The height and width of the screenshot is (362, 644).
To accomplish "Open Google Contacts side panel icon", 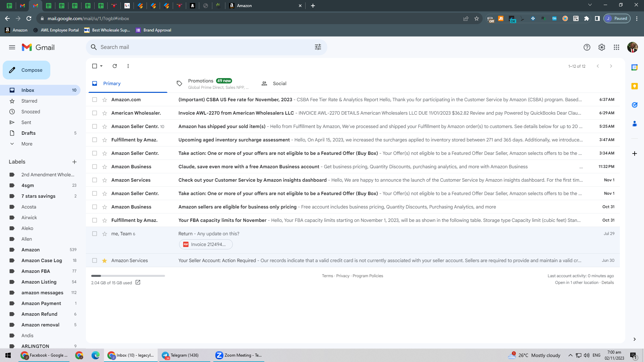I will (x=635, y=124).
